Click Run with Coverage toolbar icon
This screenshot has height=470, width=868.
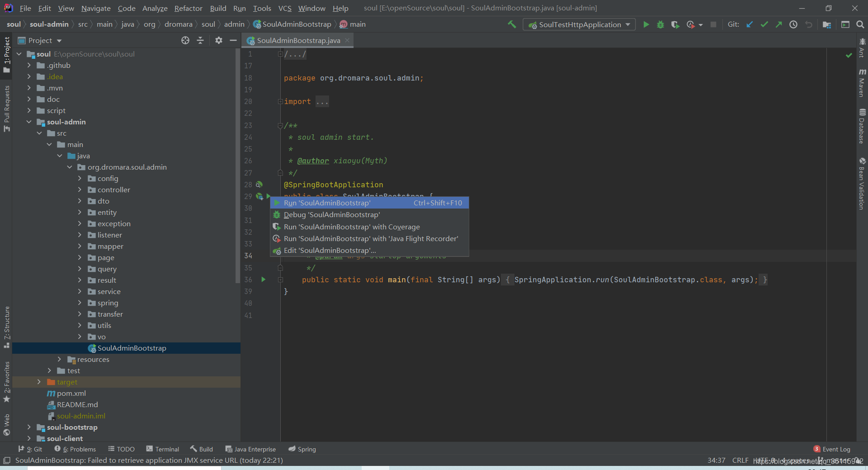tap(675, 24)
